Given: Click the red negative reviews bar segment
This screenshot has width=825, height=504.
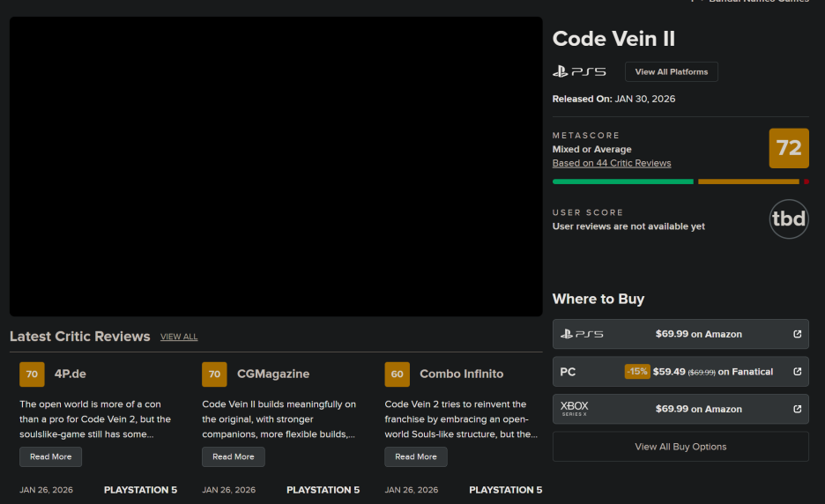Looking at the screenshot, I should point(806,182).
